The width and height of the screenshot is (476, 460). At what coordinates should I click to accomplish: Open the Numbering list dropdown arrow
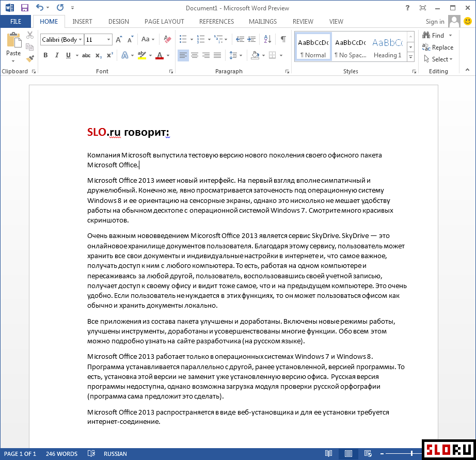click(x=209, y=39)
